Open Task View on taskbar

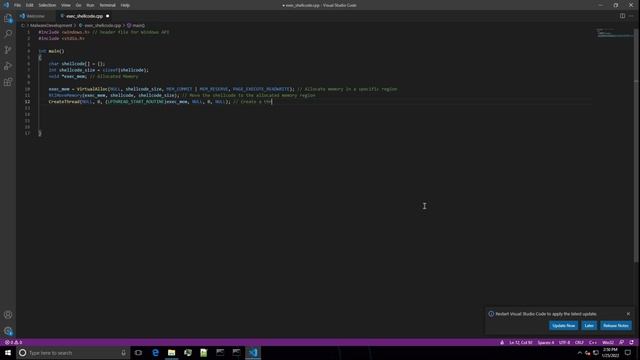pos(138,353)
